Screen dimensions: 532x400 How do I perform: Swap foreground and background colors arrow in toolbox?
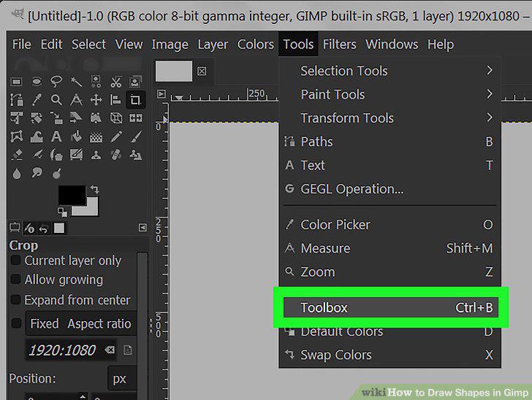(x=94, y=189)
